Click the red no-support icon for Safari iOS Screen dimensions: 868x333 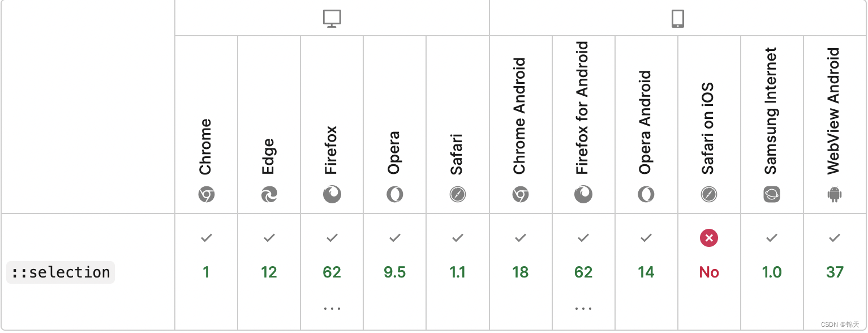(709, 238)
